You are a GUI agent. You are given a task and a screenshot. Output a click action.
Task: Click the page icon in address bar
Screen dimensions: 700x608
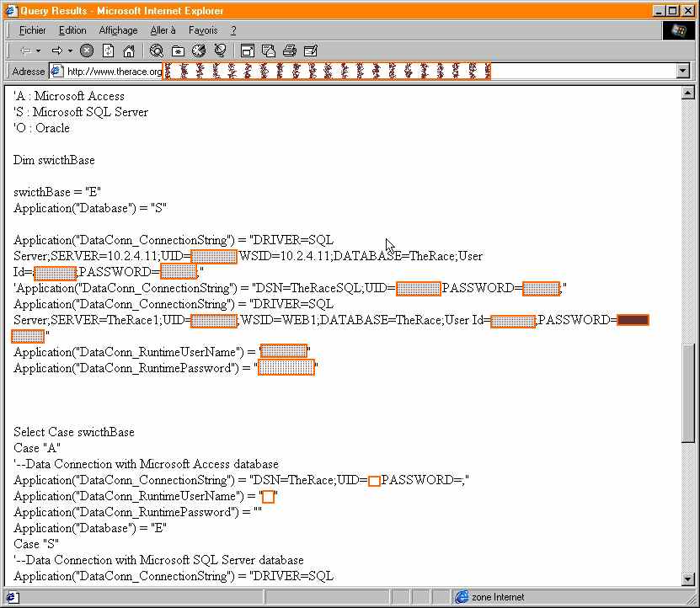57,71
